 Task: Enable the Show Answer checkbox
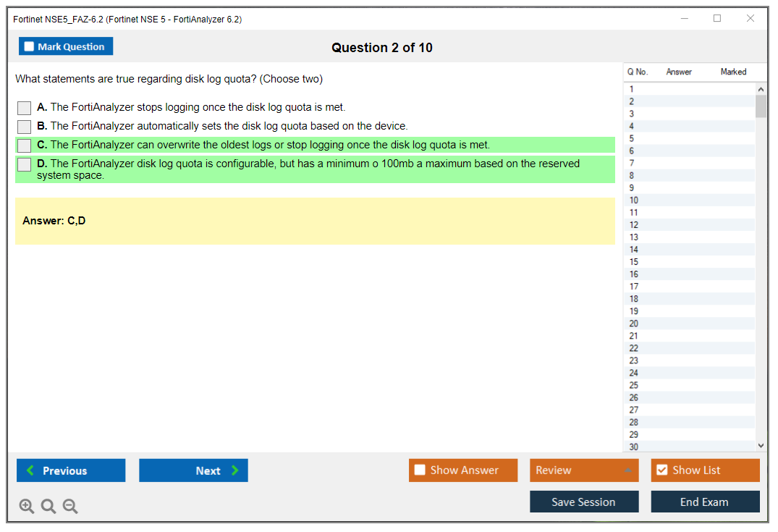tap(420, 470)
